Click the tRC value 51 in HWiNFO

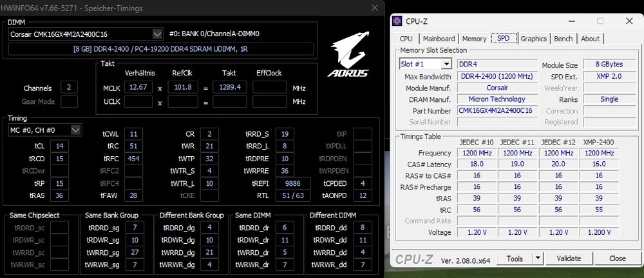click(x=133, y=146)
